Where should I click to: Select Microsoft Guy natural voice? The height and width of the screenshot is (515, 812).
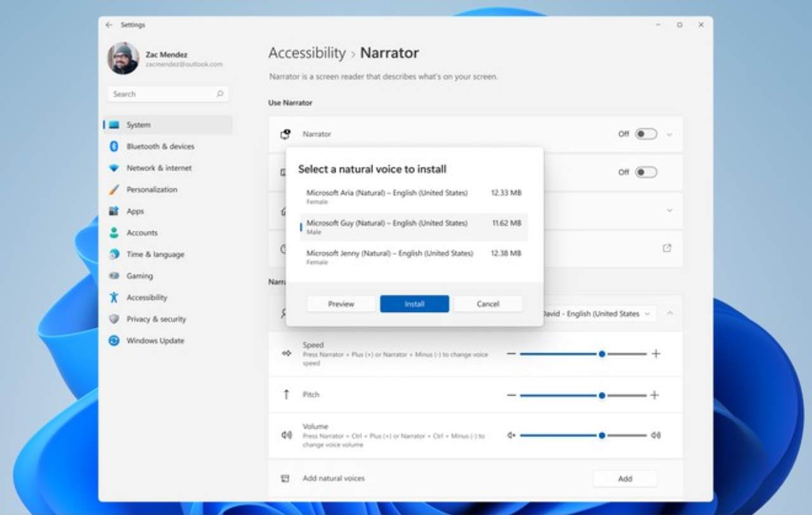click(414, 227)
